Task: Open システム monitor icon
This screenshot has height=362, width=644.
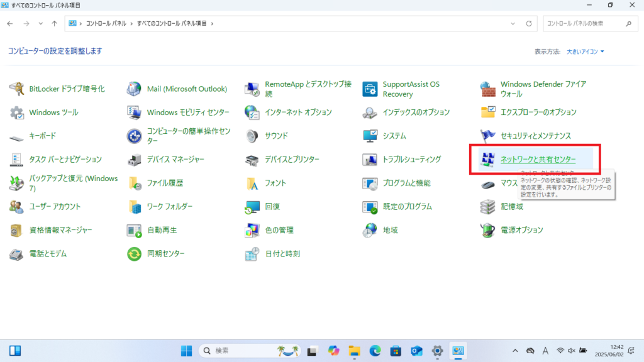Action: click(370, 136)
